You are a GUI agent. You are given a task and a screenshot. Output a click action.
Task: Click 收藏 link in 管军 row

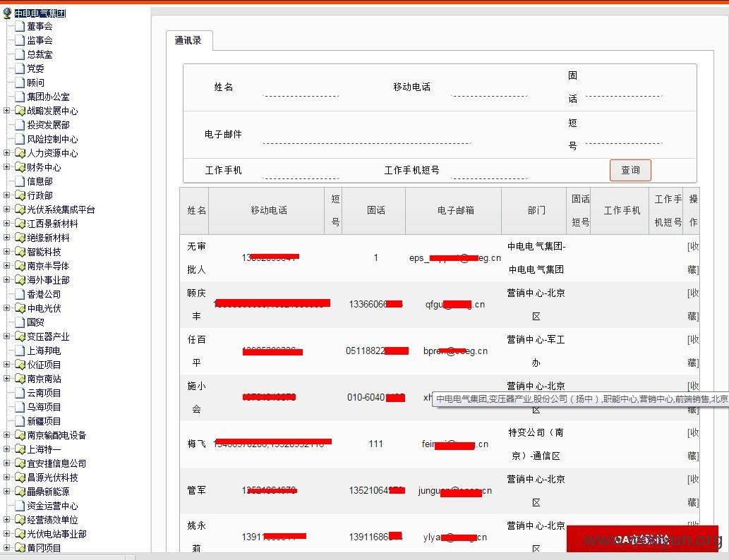(693, 490)
